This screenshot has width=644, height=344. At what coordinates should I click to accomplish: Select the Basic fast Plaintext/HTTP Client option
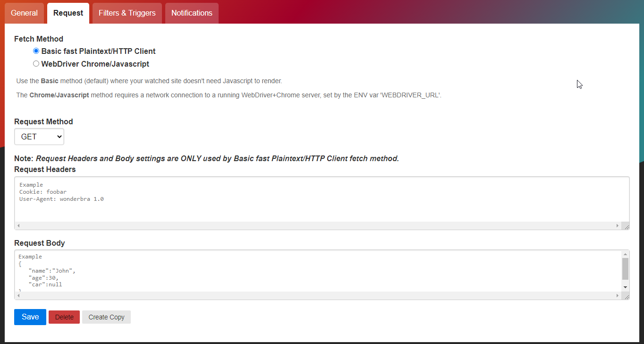point(36,51)
